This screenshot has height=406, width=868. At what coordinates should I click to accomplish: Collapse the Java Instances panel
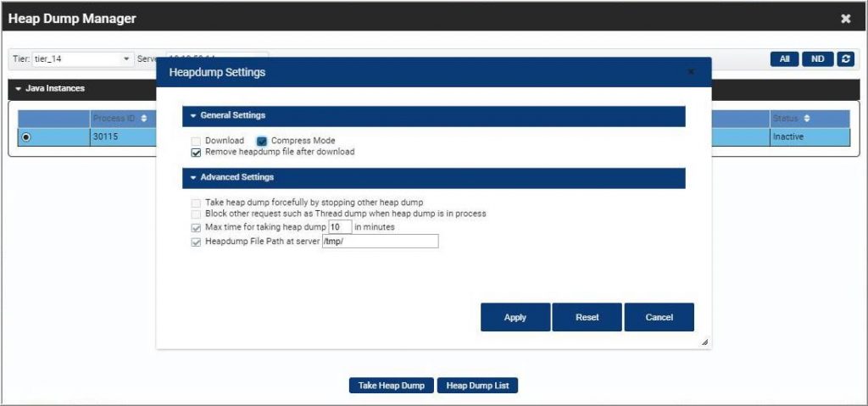[x=19, y=88]
